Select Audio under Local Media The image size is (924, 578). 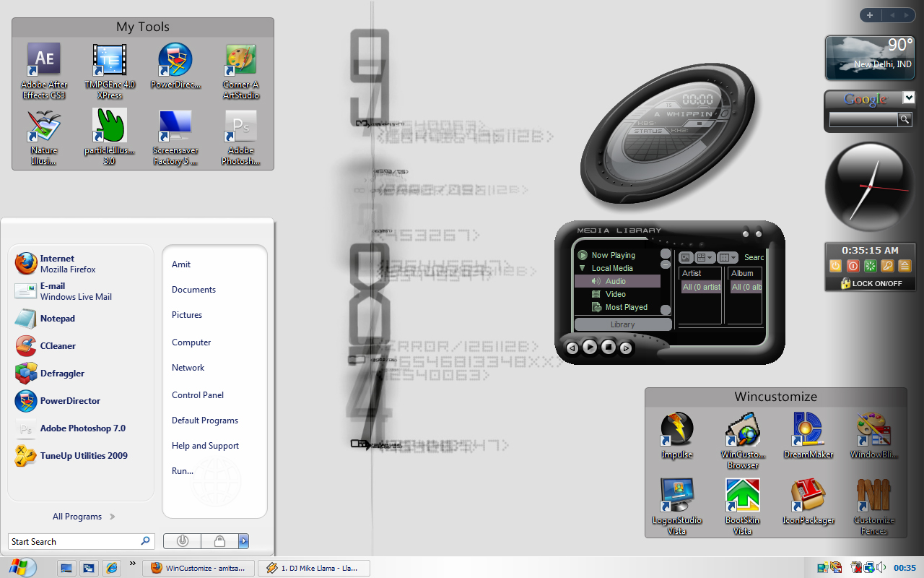(616, 281)
